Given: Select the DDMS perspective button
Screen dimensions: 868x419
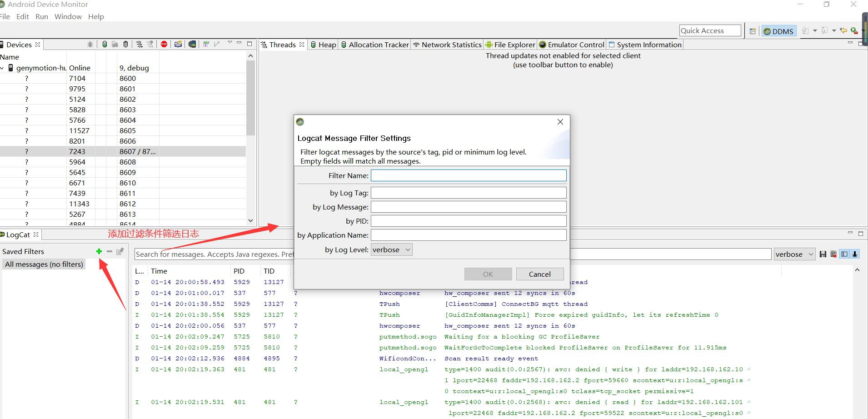Looking at the screenshot, I should (x=778, y=31).
